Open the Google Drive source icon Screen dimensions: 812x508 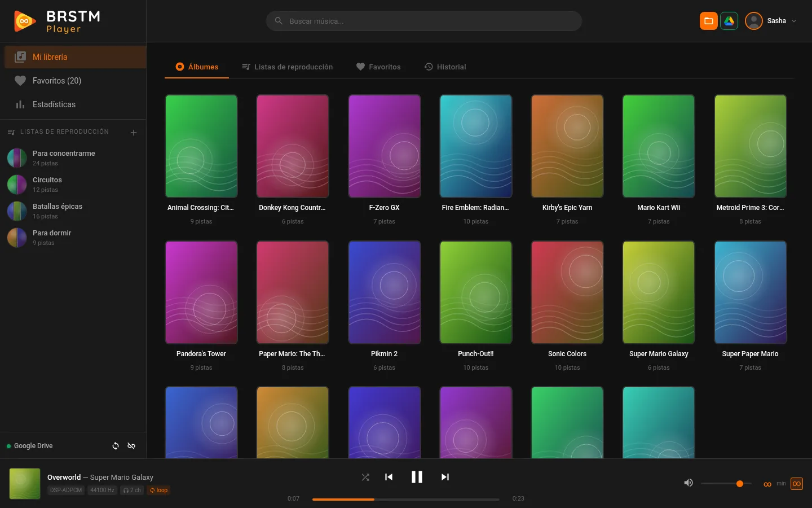(x=729, y=21)
